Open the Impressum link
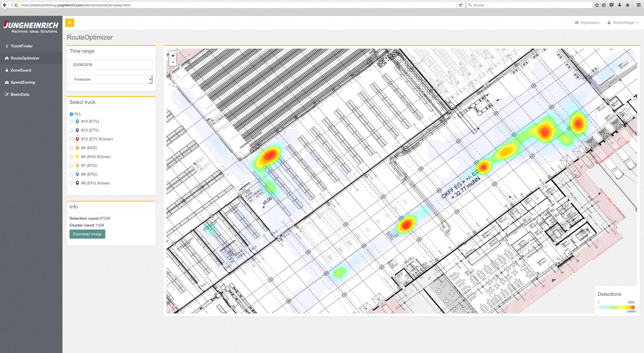 tap(589, 23)
